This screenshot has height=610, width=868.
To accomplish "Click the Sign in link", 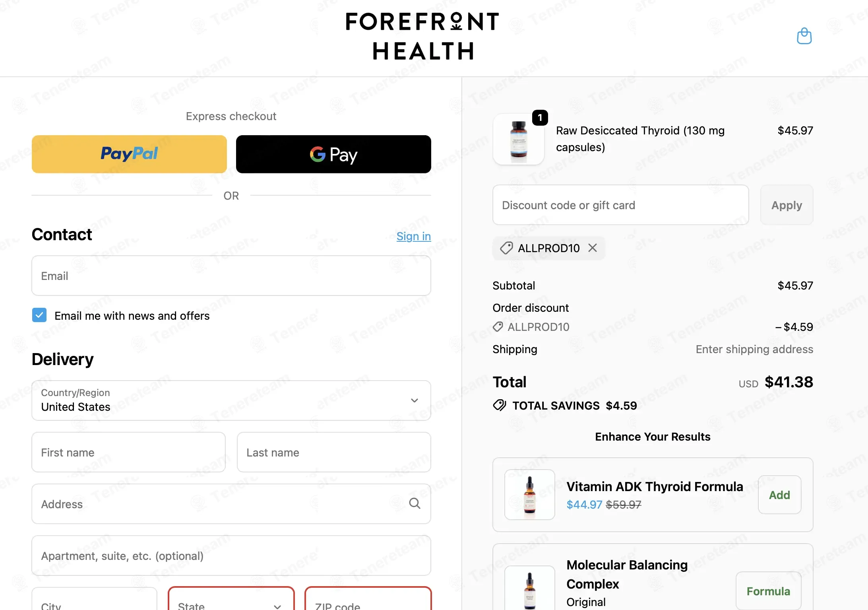I will point(414,236).
